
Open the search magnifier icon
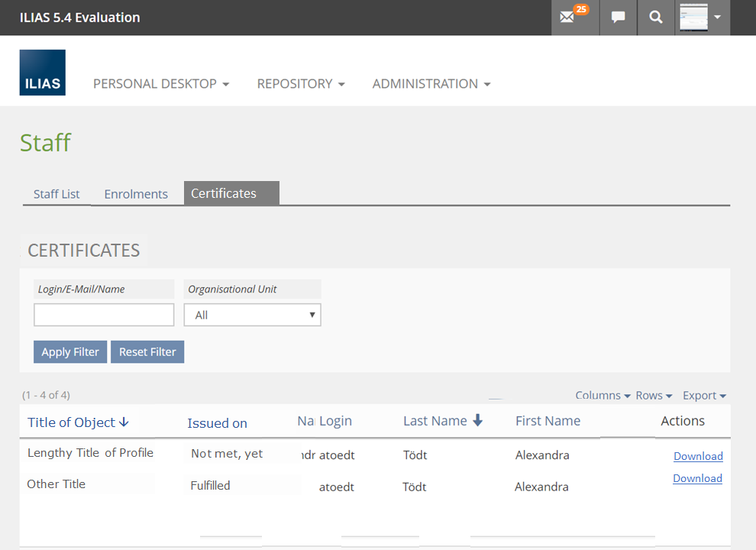[655, 18]
